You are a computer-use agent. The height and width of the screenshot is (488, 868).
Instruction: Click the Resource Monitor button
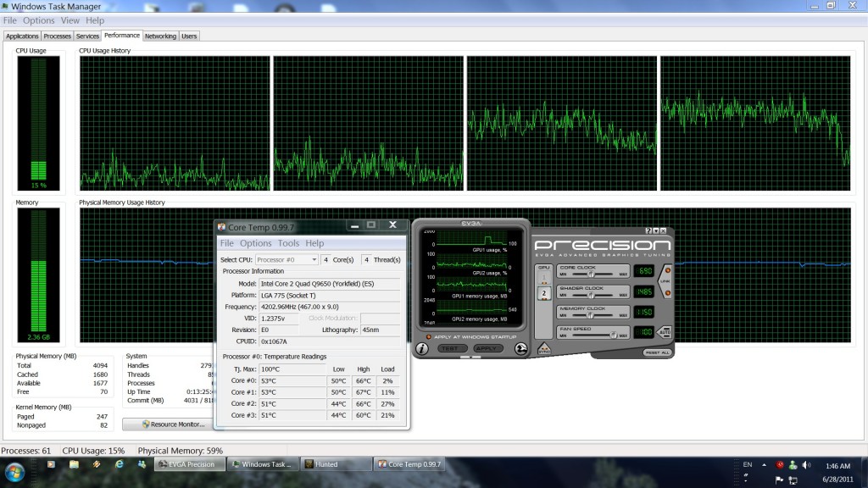(x=173, y=424)
